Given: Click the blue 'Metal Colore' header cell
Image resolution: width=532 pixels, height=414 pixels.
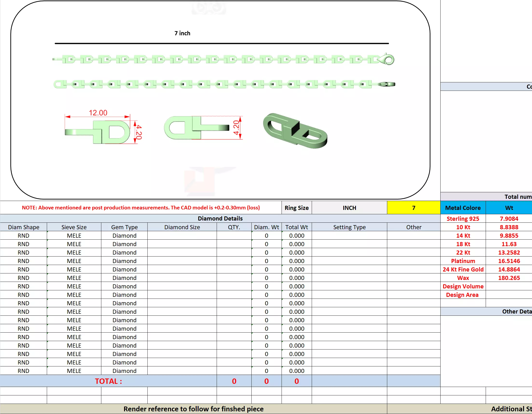Looking at the screenshot, I should [x=463, y=208].
